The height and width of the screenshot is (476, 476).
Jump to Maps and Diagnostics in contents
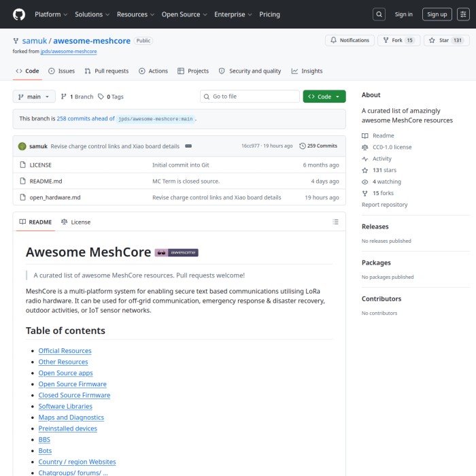click(x=71, y=418)
